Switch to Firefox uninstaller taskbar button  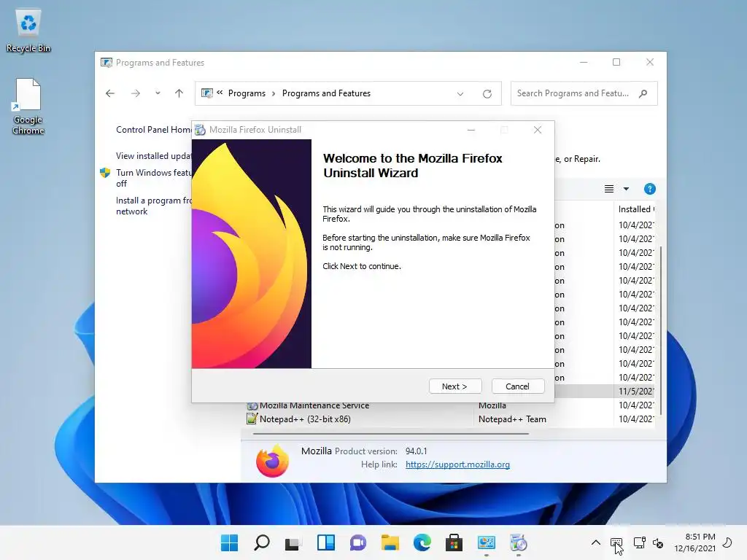[519, 542]
